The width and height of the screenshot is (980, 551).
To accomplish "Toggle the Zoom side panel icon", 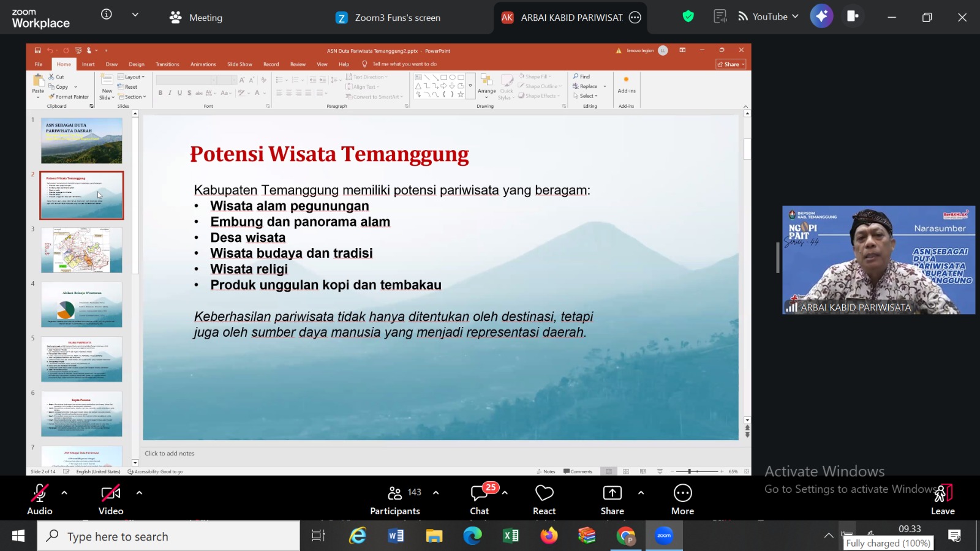I will pyautogui.click(x=853, y=17).
